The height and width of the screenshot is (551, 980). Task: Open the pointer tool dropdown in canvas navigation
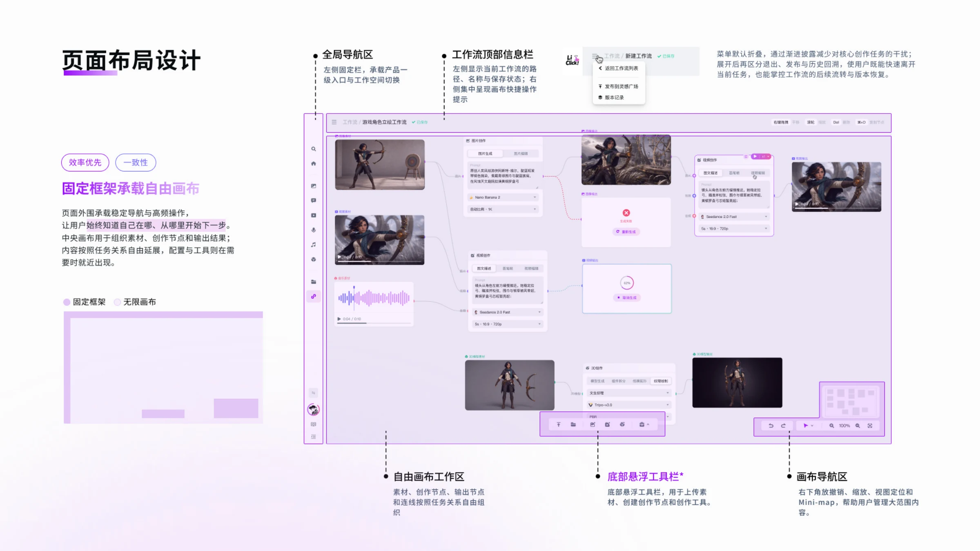812,426
